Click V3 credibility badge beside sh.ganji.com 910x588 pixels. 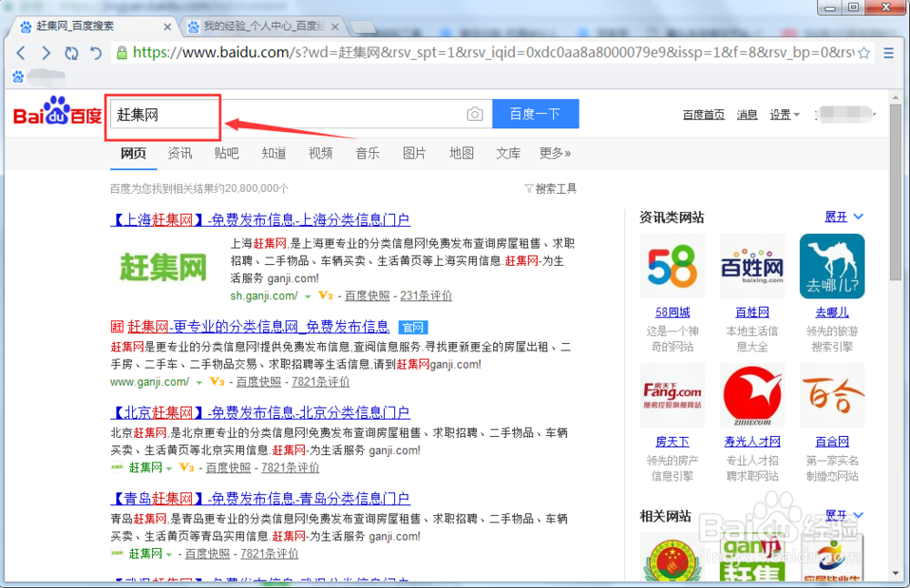326,296
